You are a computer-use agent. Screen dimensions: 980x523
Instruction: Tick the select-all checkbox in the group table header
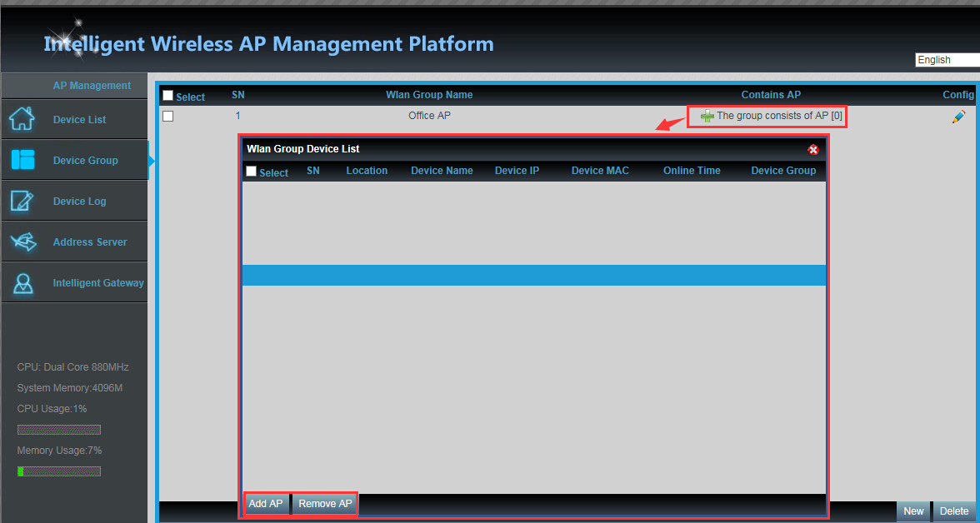pos(167,96)
